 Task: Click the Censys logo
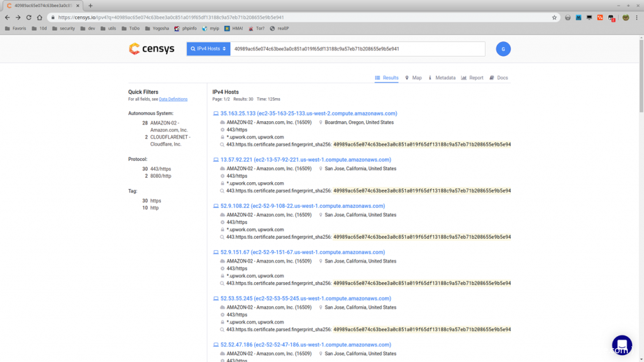[152, 49]
